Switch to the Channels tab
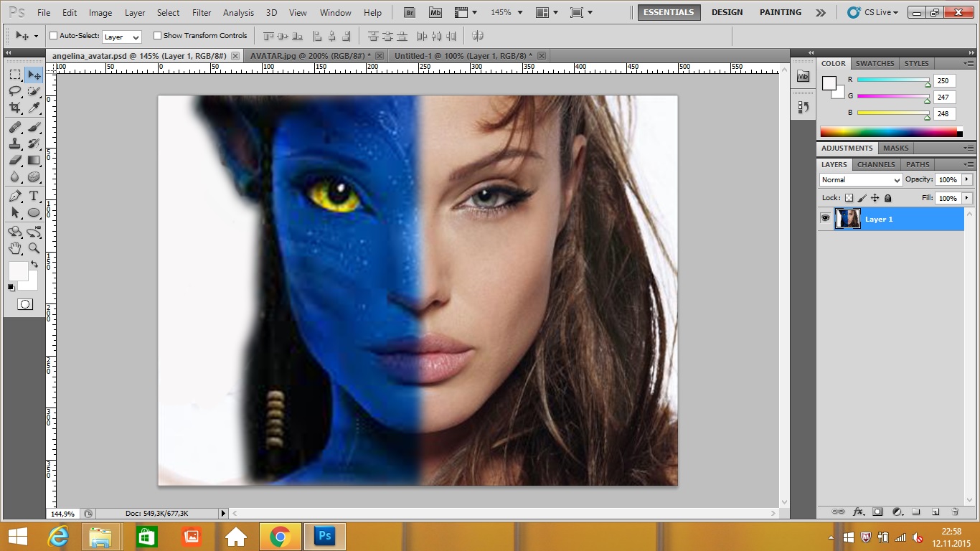The height and width of the screenshot is (551, 980). [x=876, y=165]
